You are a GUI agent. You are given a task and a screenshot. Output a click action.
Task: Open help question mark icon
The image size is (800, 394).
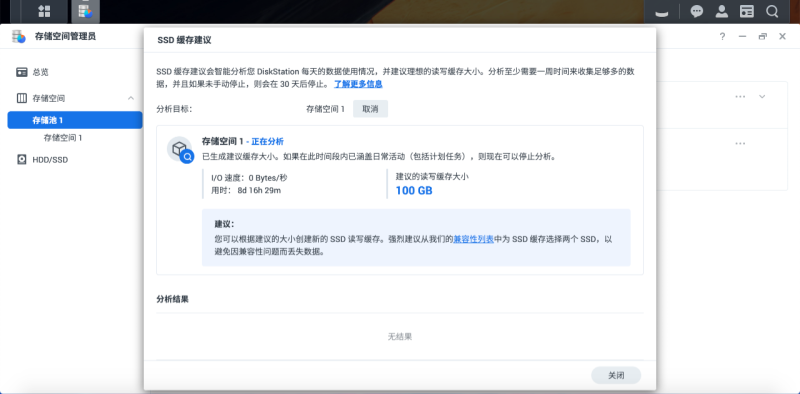coord(722,36)
